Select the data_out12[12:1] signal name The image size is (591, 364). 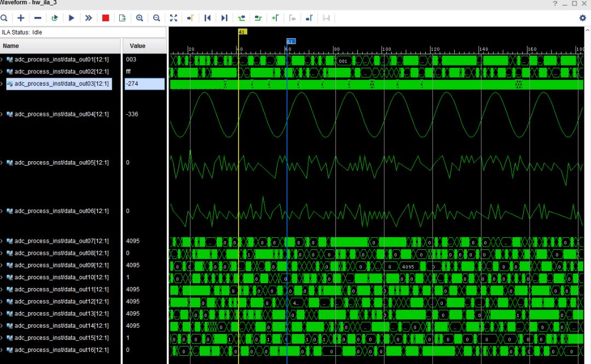coord(61,302)
